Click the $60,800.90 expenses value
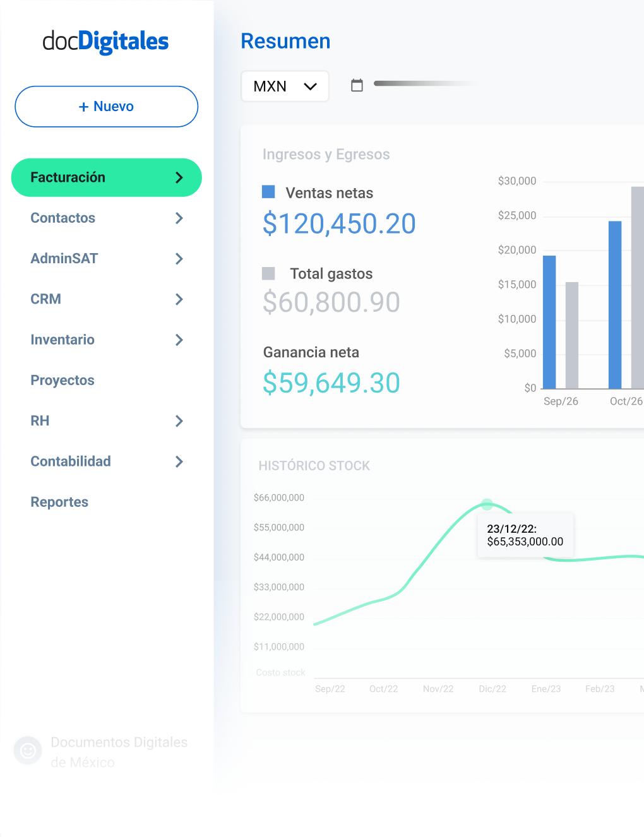This screenshot has height=837, width=644. tap(331, 302)
